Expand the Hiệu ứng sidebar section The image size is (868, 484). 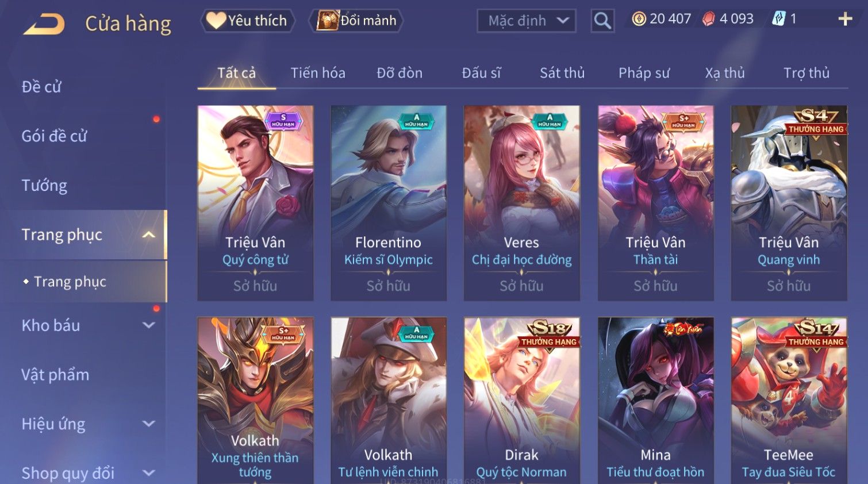(x=149, y=424)
